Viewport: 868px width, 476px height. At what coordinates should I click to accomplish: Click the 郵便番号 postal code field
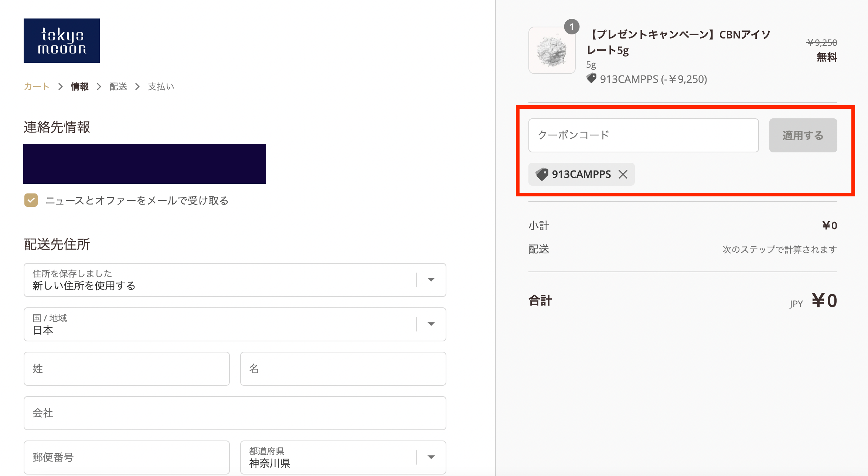tap(126, 458)
